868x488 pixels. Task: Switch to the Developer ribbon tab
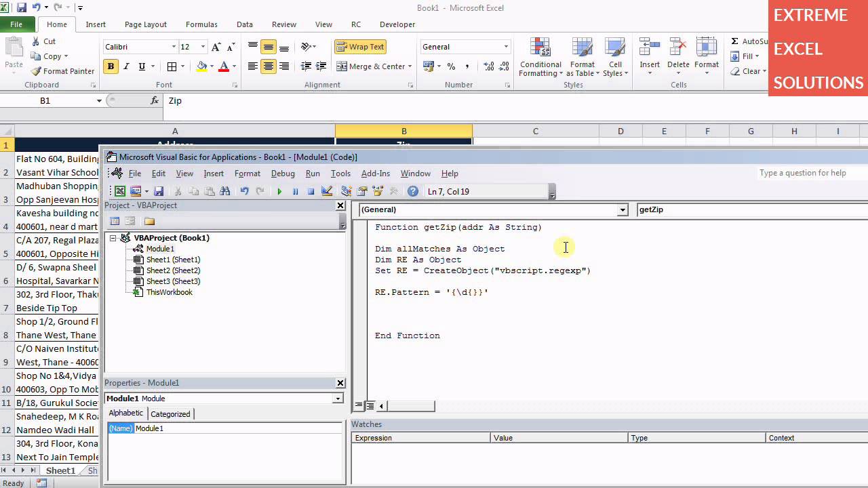point(397,24)
